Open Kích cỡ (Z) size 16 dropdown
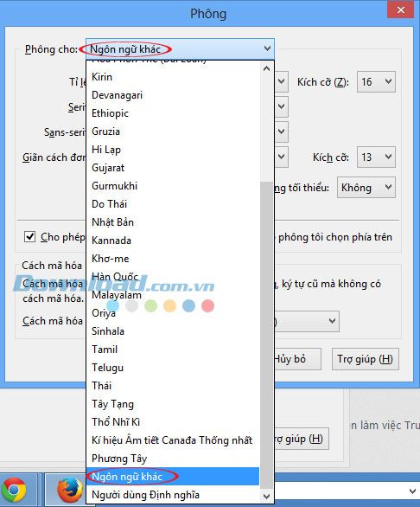This screenshot has width=420, height=507. tap(376, 82)
